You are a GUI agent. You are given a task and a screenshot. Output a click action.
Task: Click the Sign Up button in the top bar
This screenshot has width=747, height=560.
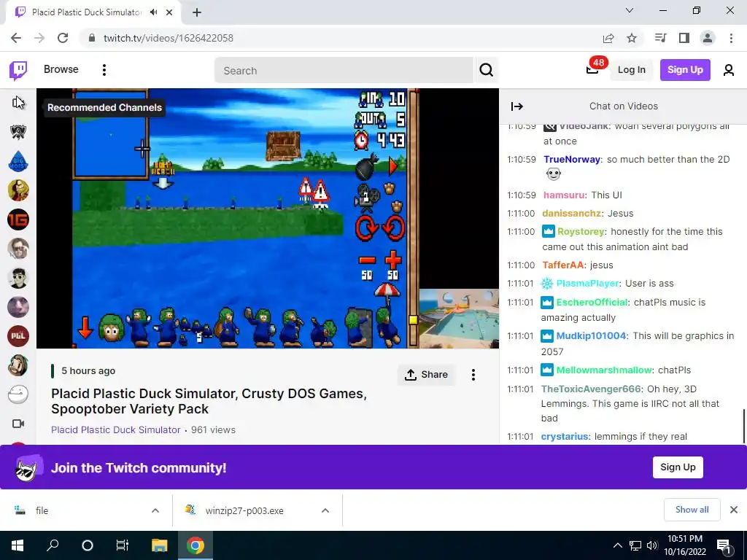(x=685, y=70)
